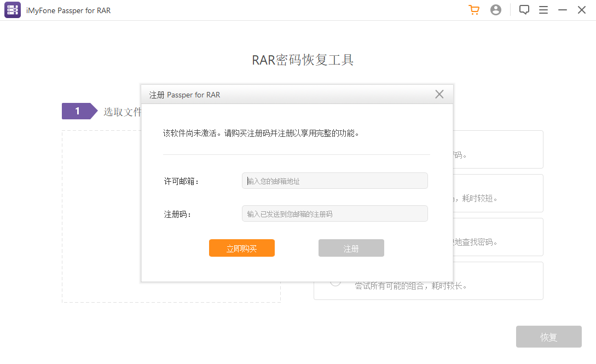Close the 注册 Passper for RAR dialog
Image resolution: width=596 pixels, height=364 pixels.
(439, 94)
